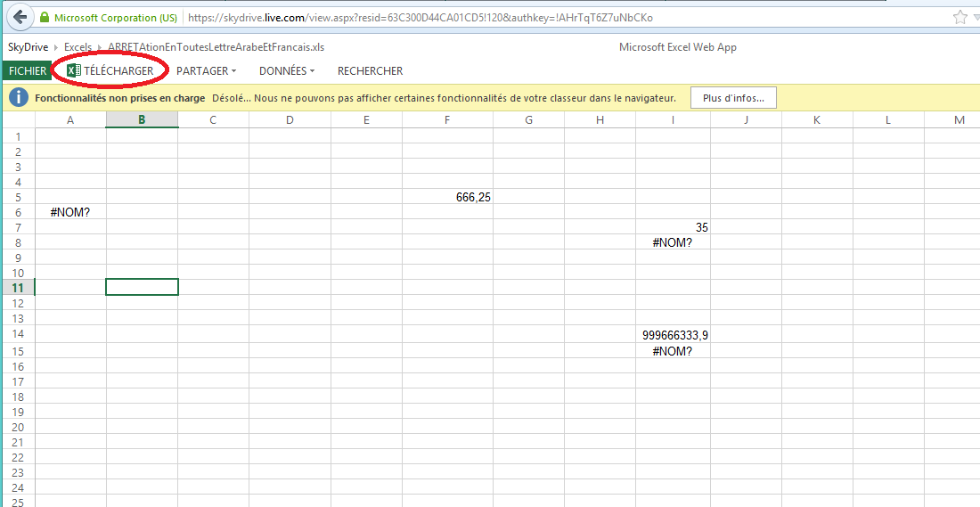This screenshot has width=980, height=507.
Task: Bookmark page with the star icon
Action: (x=960, y=18)
